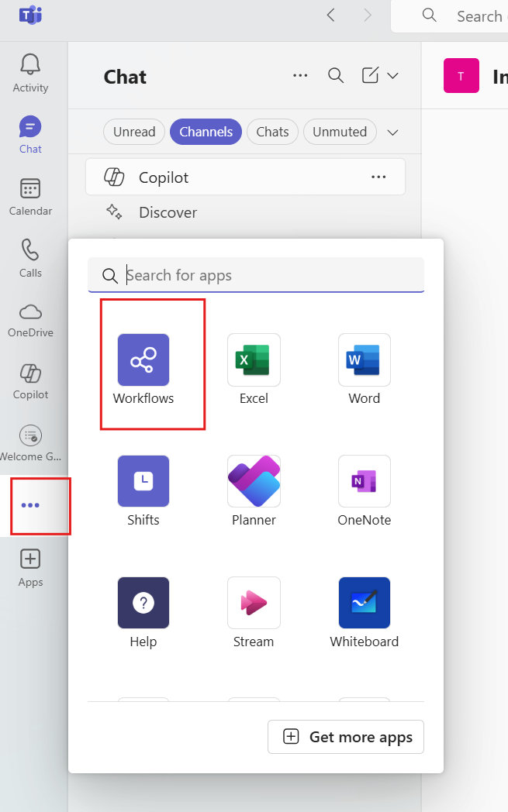
Task: Open Copilot in the left sidebar
Action: (x=30, y=382)
